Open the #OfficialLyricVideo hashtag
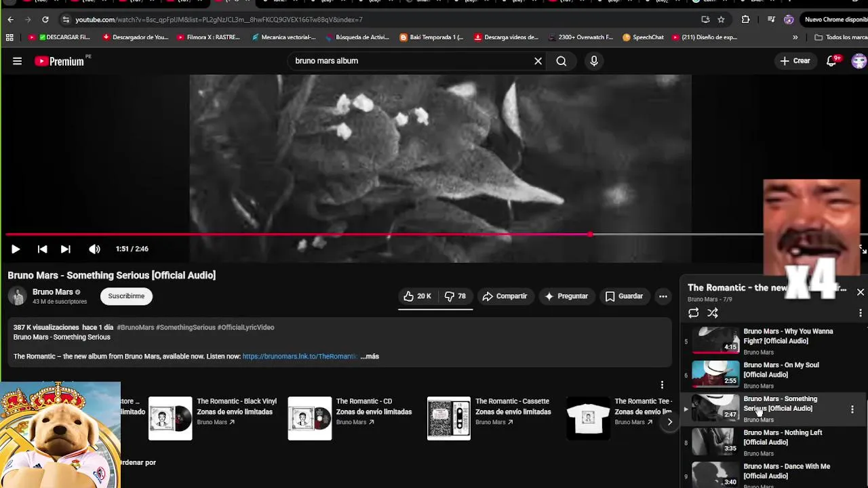868x488 pixels. [245, 327]
